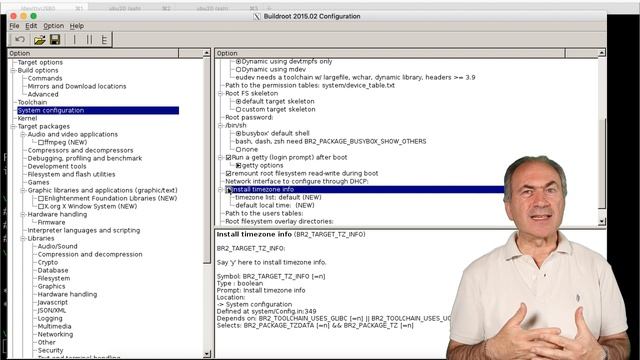Select Toolchain in the tree
The height and width of the screenshot is (360, 640).
click(32, 102)
